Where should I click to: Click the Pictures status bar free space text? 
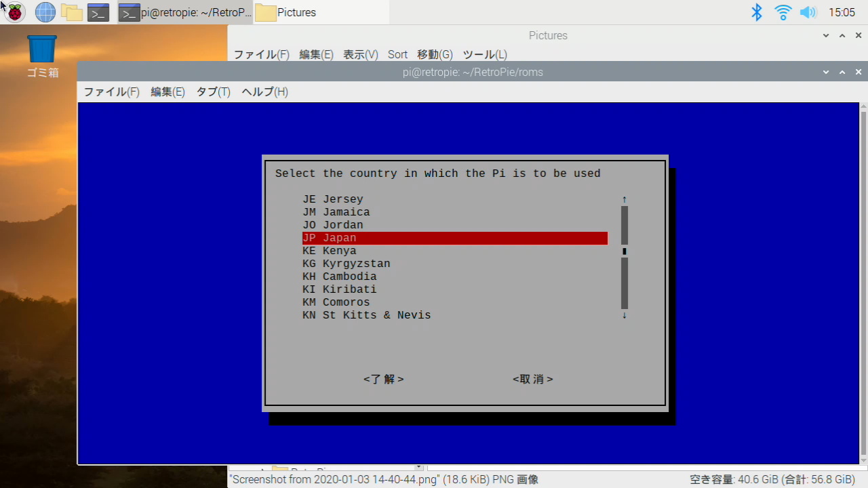tap(772, 480)
